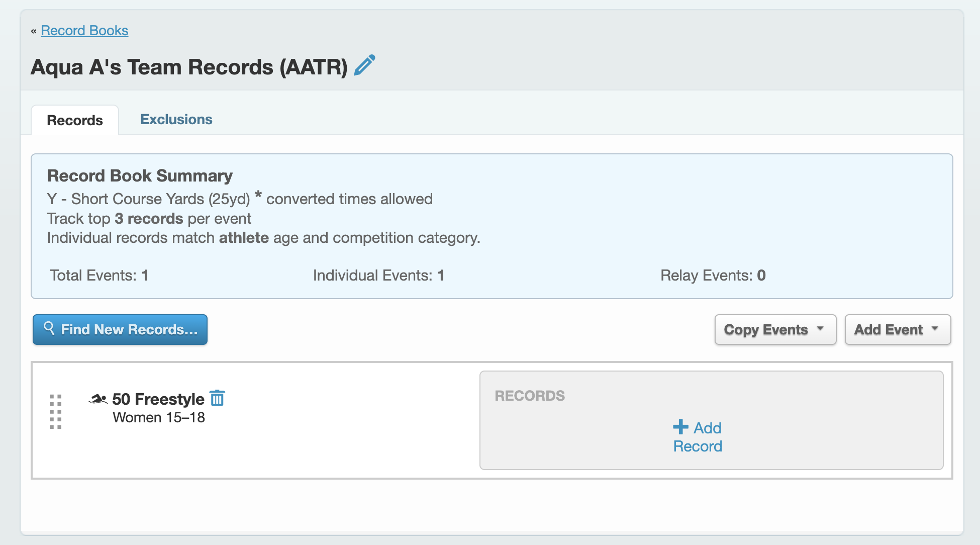
Task: Go back via the Record Books link
Action: click(x=84, y=31)
